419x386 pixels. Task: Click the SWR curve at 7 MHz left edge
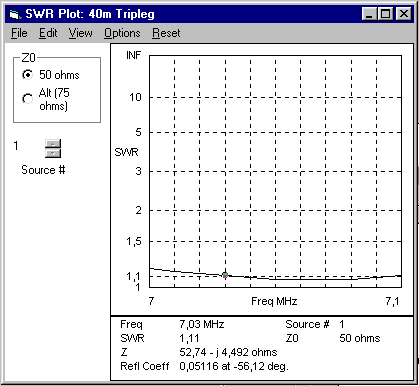[150, 268]
